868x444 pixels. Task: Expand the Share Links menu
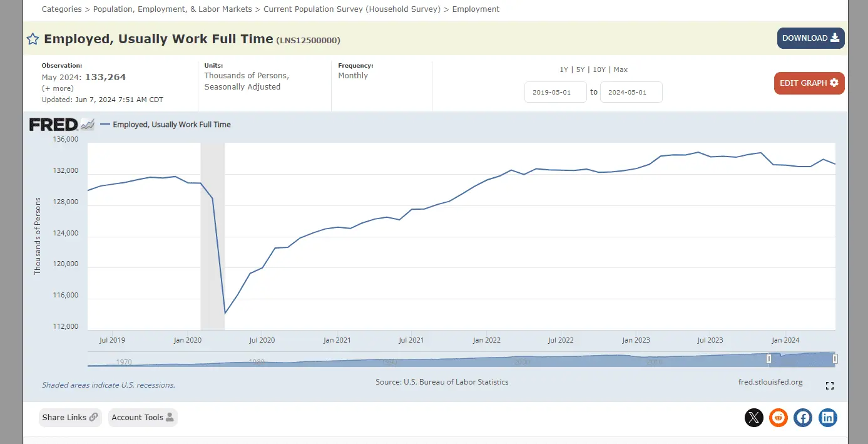(x=69, y=418)
